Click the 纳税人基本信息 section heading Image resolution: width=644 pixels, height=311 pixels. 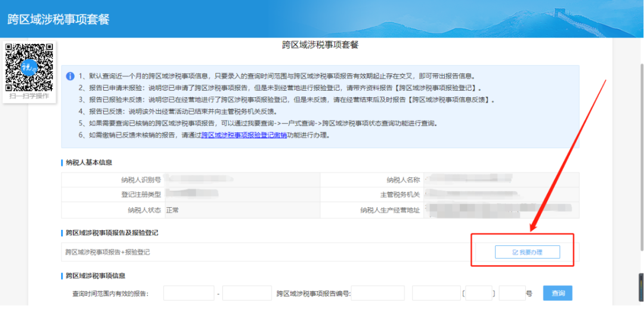point(89,162)
